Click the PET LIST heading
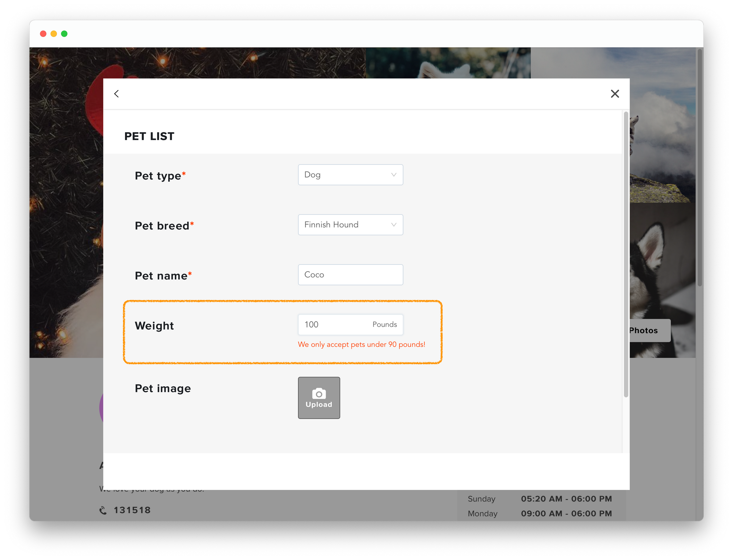 (149, 136)
